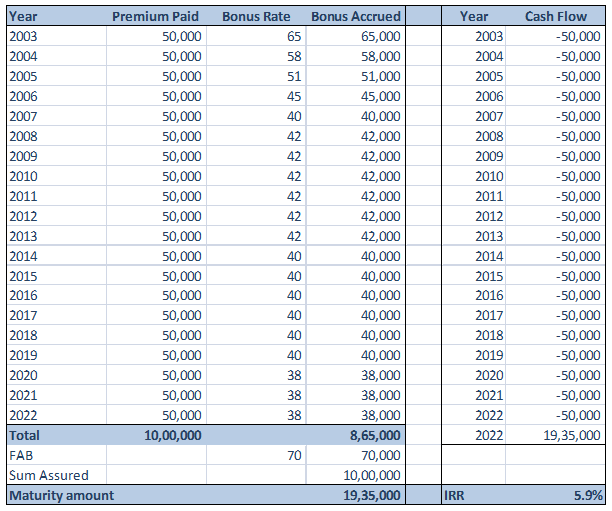612x511 pixels.
Task: Select the 19,35,000 value in Cash Flow column
Action: (x=554, y=435)
